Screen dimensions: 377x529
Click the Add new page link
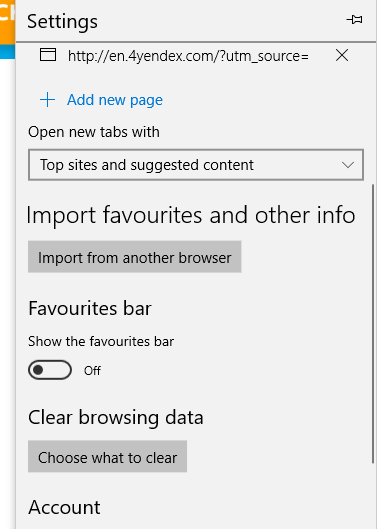click(115, 100)
